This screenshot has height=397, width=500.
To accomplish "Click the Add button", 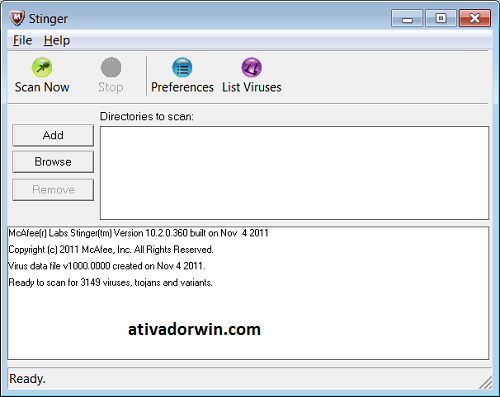I will pos(53,135).
